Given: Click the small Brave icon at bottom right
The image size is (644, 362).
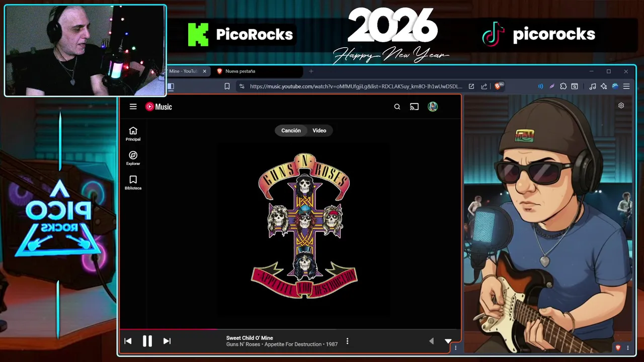Looking at the screenshot, I should coord(618,347).
